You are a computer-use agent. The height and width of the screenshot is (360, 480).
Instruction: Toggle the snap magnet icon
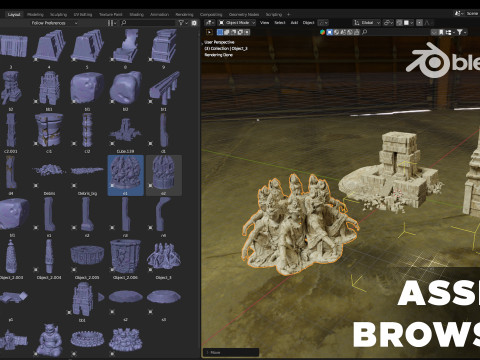[x=399, y=23]
